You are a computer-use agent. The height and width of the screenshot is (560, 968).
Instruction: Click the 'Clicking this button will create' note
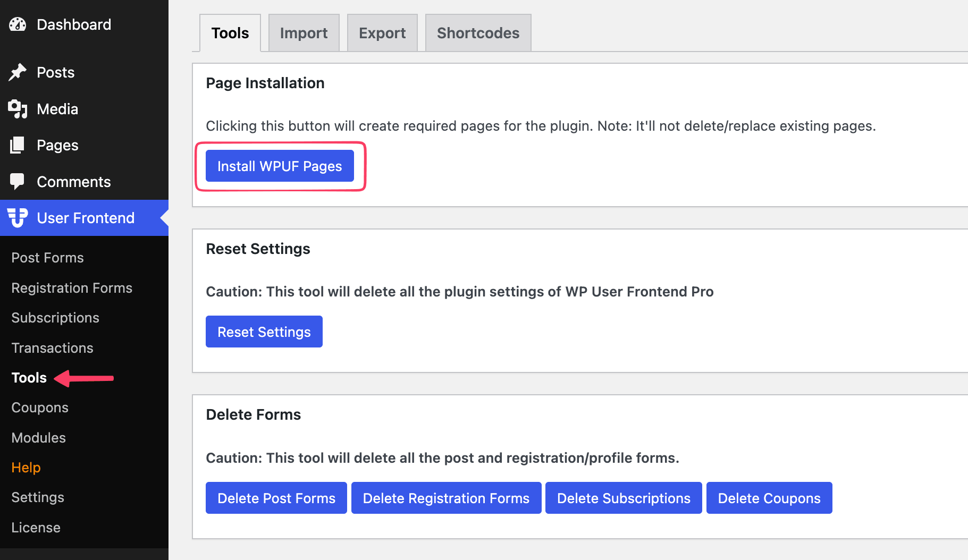pyautogui.click(x=541, y=126)
